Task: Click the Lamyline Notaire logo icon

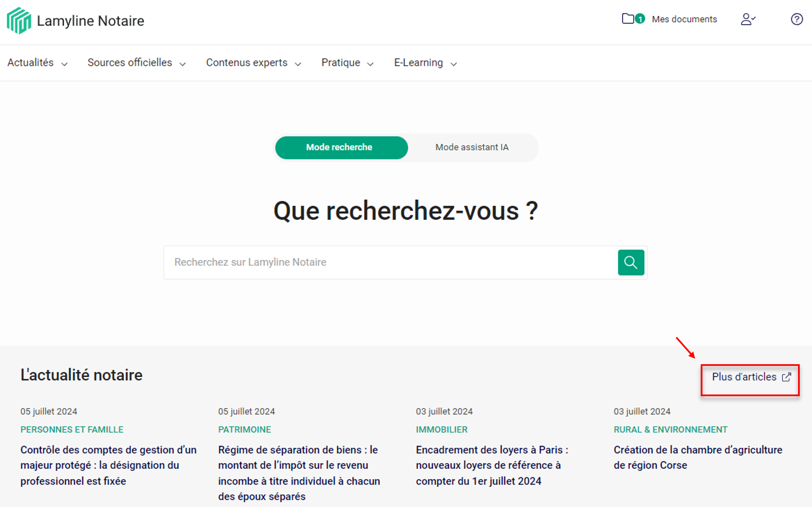Action: [x=19, y=20]
